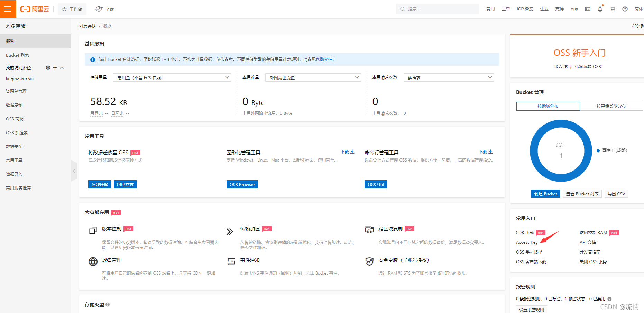Click the blue donut chart ring
Screen dimensions: 644x313
point(533,151)
